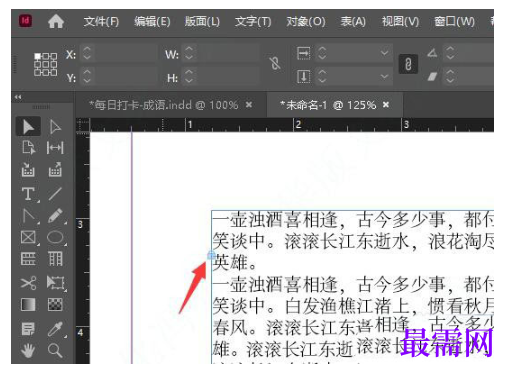Click the blue in-port on text frame edge
This screenshot has width=512, height=374.
211,256
